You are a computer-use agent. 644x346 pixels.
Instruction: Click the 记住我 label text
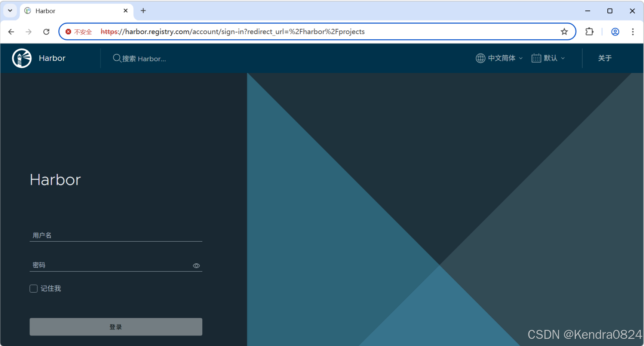pyautogui.click(x=51, y=288)
